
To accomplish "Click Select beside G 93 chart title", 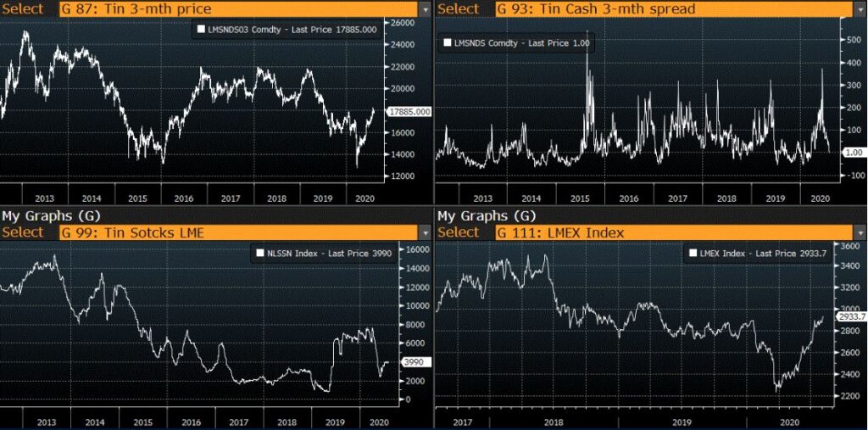I will click(x=459, y=9).
